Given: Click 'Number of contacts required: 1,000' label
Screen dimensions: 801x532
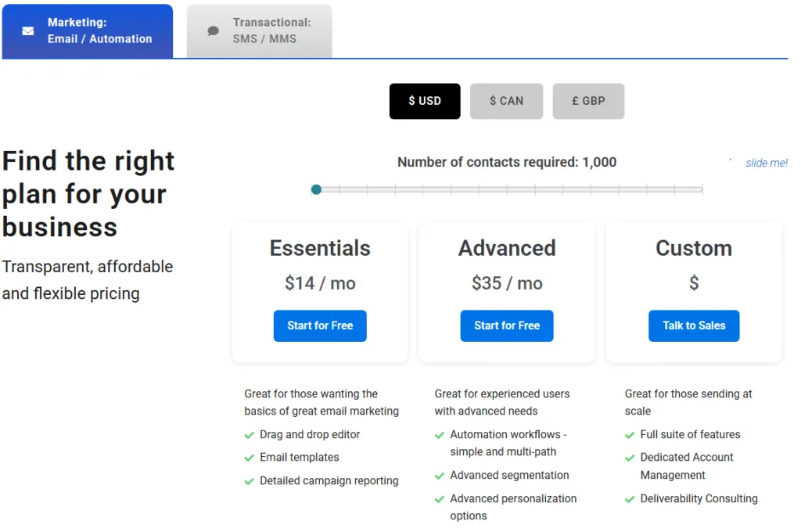Looking at the screenshot, I should coord(507,162).
